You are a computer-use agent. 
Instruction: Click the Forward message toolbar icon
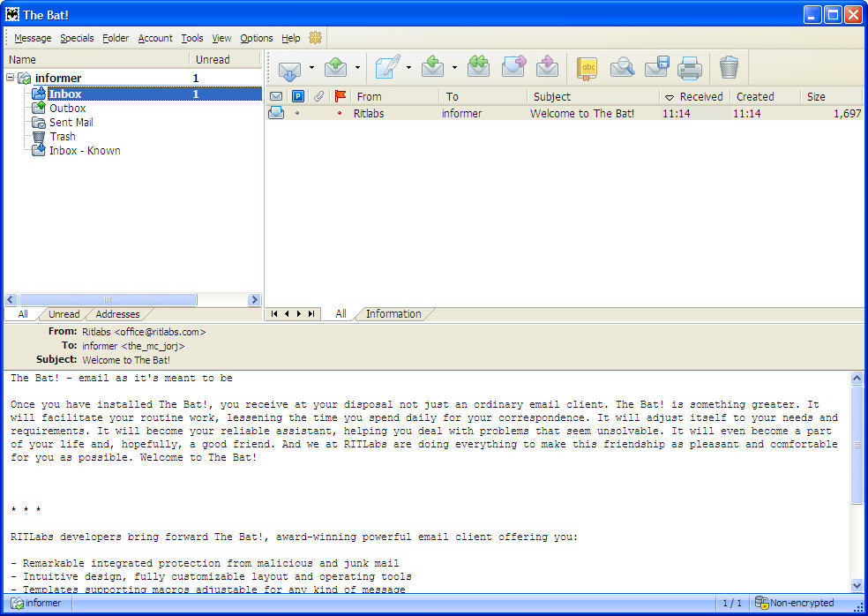coord(513,67)
